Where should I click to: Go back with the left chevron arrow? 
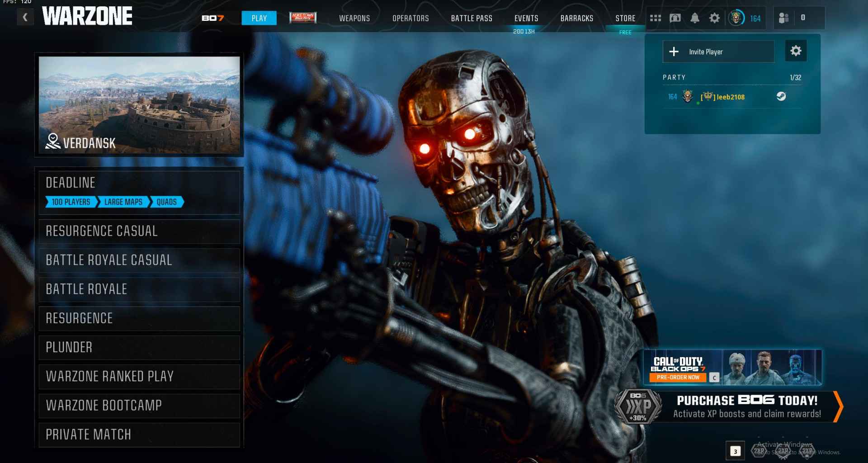point(25,18)
